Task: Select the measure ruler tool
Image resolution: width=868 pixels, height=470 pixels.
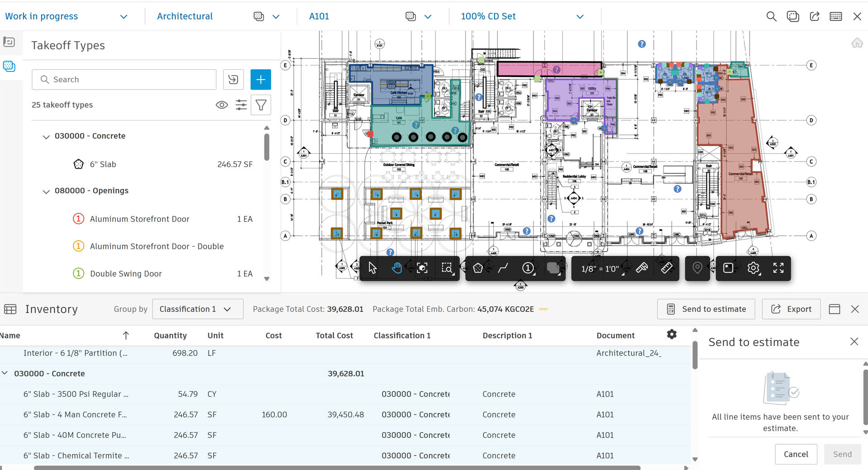Action: pos(667,268)
